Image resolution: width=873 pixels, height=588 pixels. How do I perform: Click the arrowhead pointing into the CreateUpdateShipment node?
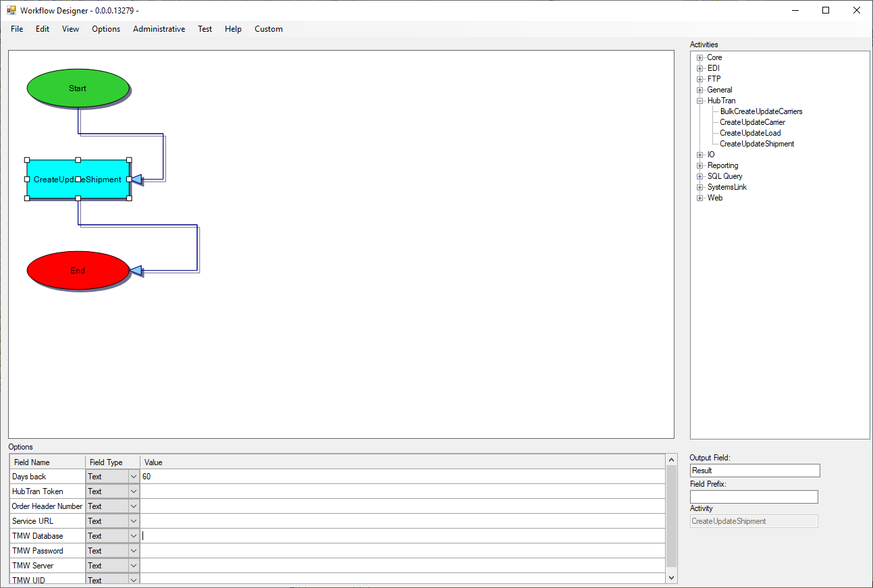[x=136, y=180]
